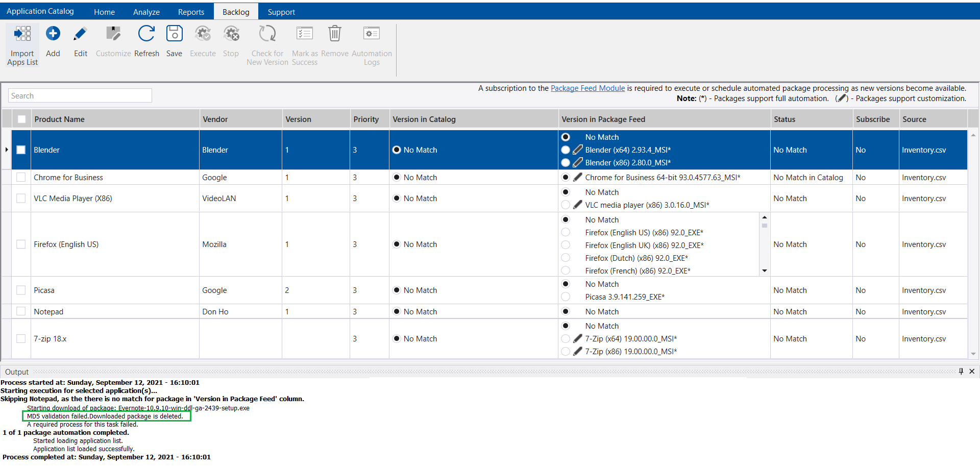Click the Check for New Version icon
The width and height of the screenshot is (980, 468).
(x=267, y=34)
